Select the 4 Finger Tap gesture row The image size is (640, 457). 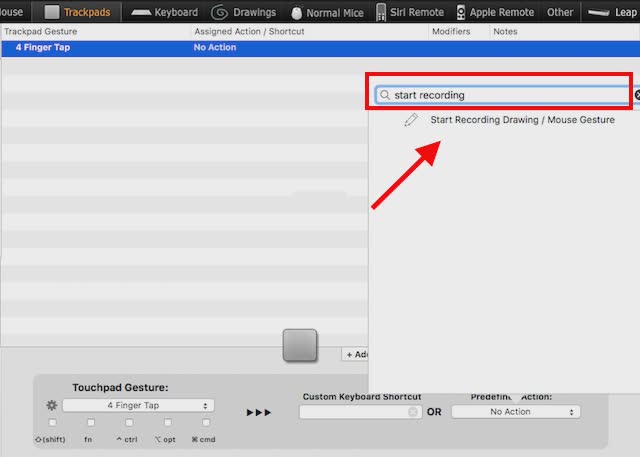(320, 48)
